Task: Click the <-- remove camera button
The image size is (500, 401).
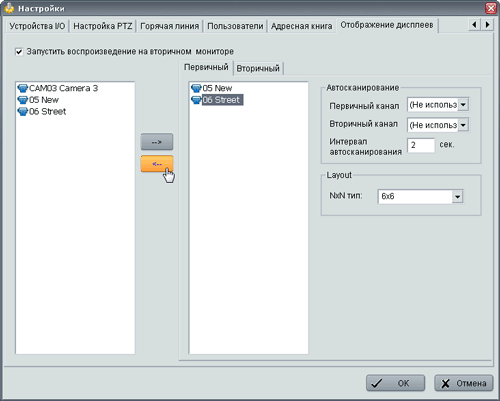Action: (x=157, y=164)
